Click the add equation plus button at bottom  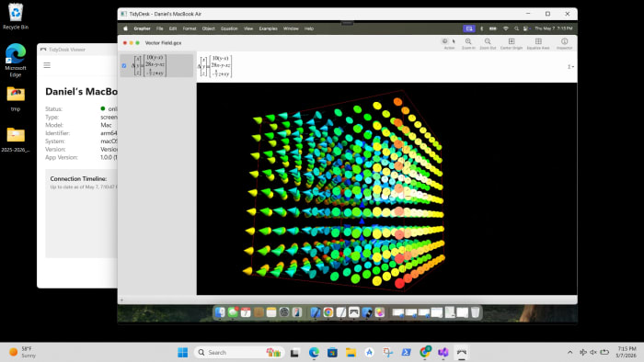pos(121,300)
